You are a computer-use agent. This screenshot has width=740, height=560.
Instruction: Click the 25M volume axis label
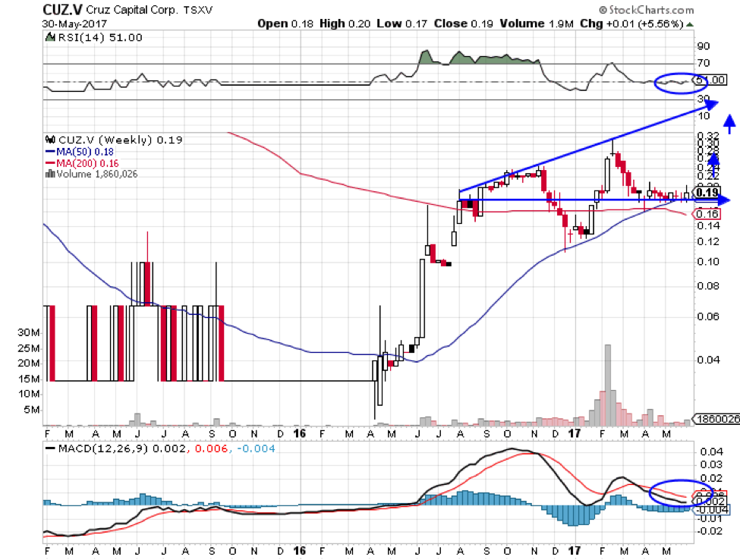[29, 348]
